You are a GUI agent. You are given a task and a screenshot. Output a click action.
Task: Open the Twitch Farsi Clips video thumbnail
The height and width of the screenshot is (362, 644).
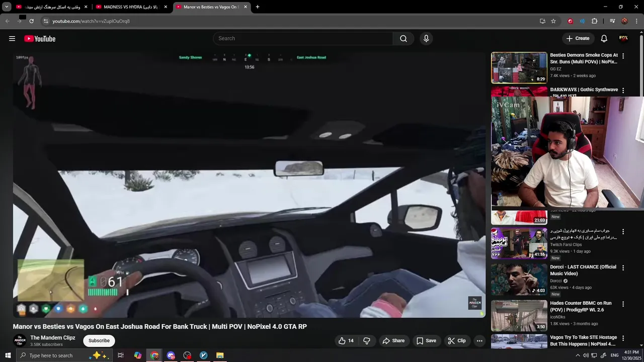coord(519,243)
